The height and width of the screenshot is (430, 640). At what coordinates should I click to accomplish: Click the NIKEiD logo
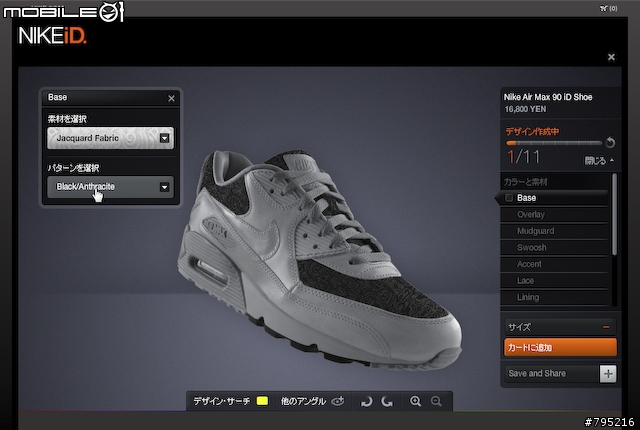pyautogui.click(x=52, y=36)
